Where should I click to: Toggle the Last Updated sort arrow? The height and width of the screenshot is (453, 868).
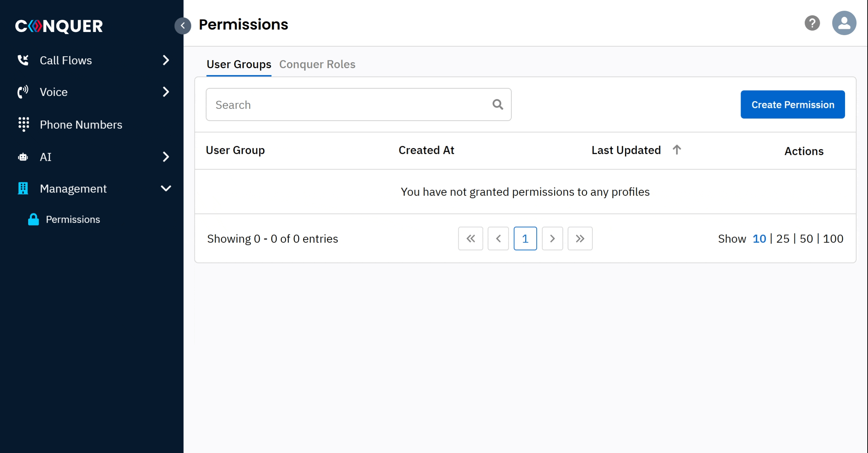677,150
